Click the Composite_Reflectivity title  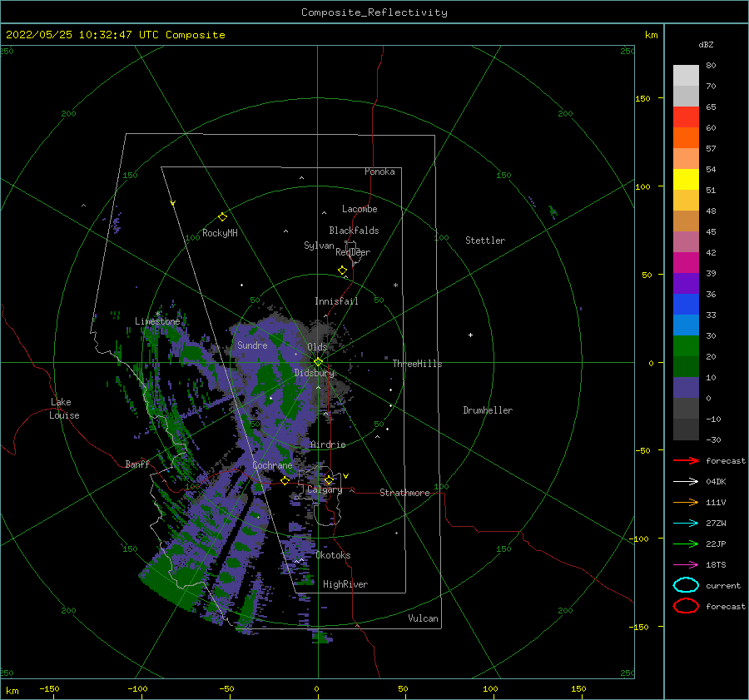tap(374, 12)
